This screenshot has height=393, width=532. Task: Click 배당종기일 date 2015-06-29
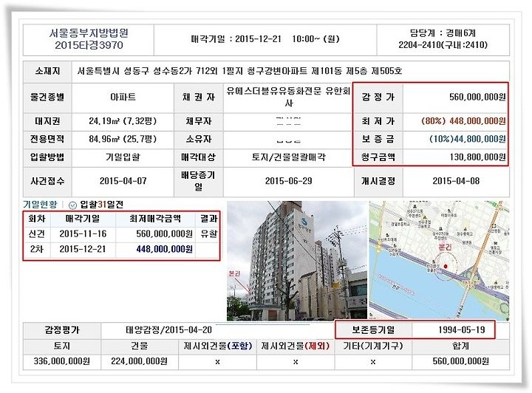point(288,181)
